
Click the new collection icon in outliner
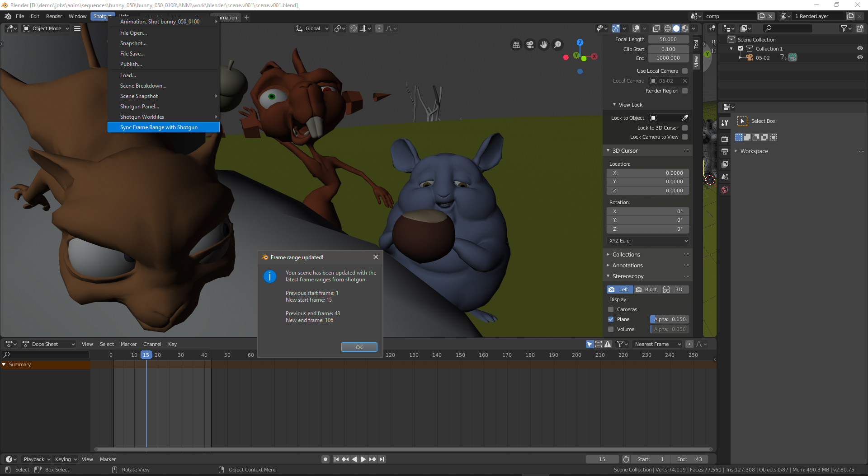(x=859, y=28)
